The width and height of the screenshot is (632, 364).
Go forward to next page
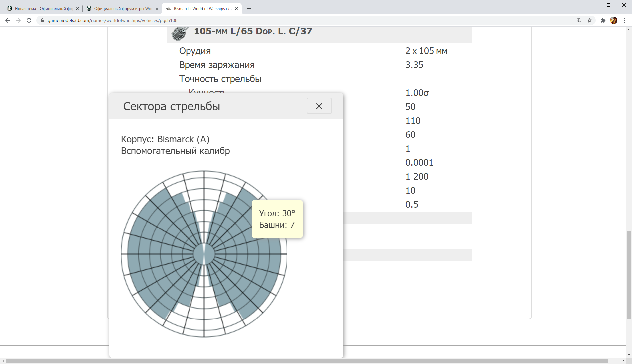click(x=18, y=20)
